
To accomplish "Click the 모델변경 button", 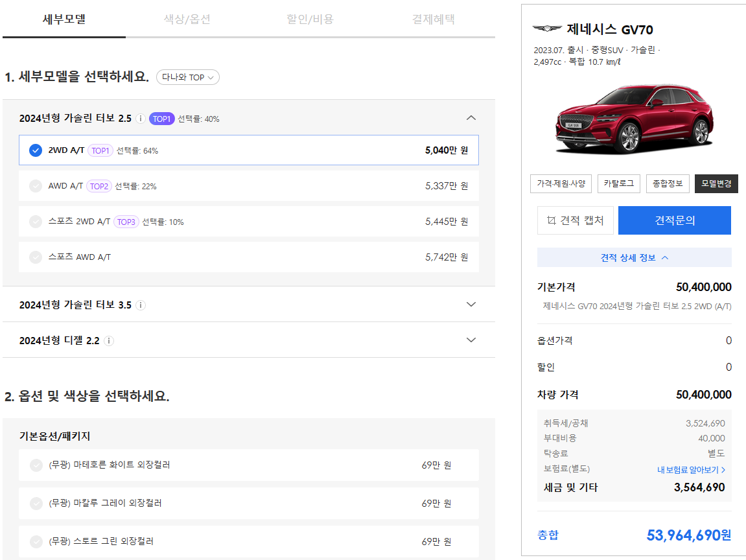I will click(716, 183).
